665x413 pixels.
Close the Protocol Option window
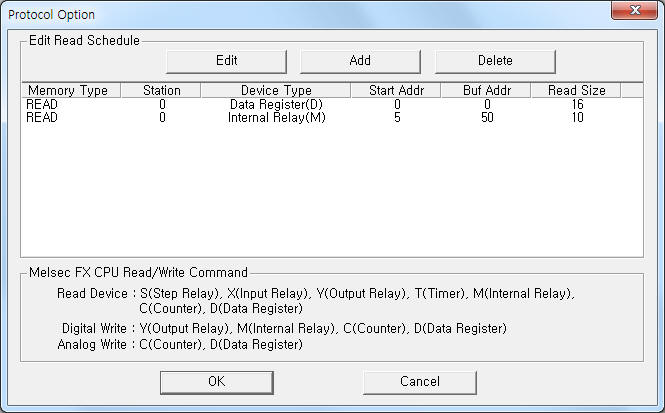click(629, 11)
